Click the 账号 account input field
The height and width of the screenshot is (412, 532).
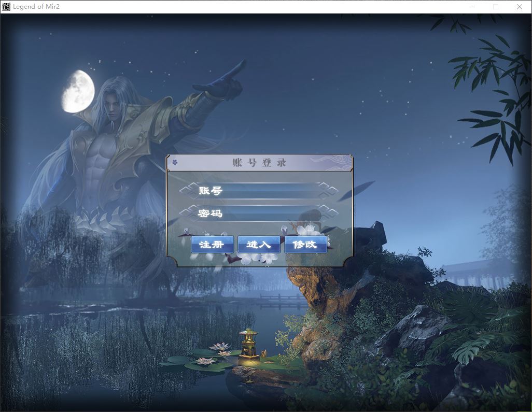(x=259, y=191)
